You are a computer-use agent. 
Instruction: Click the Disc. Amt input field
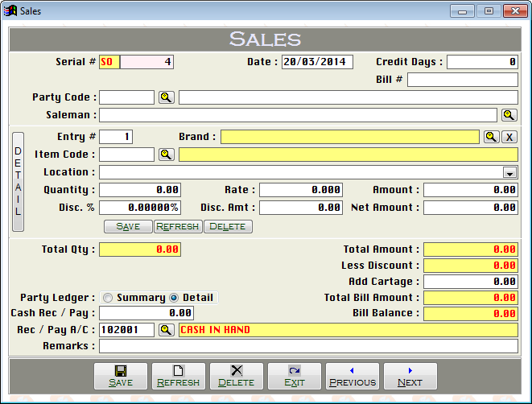[301, 208]
